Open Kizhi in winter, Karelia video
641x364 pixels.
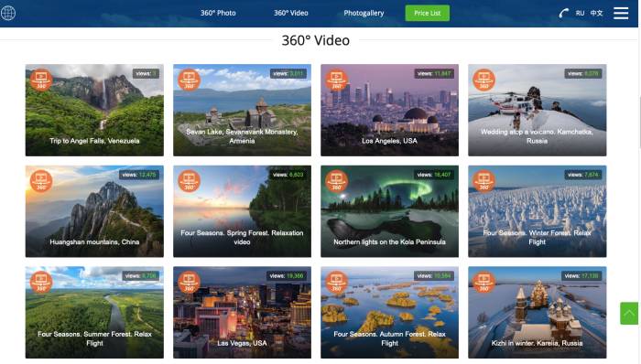tap(538, 313)
